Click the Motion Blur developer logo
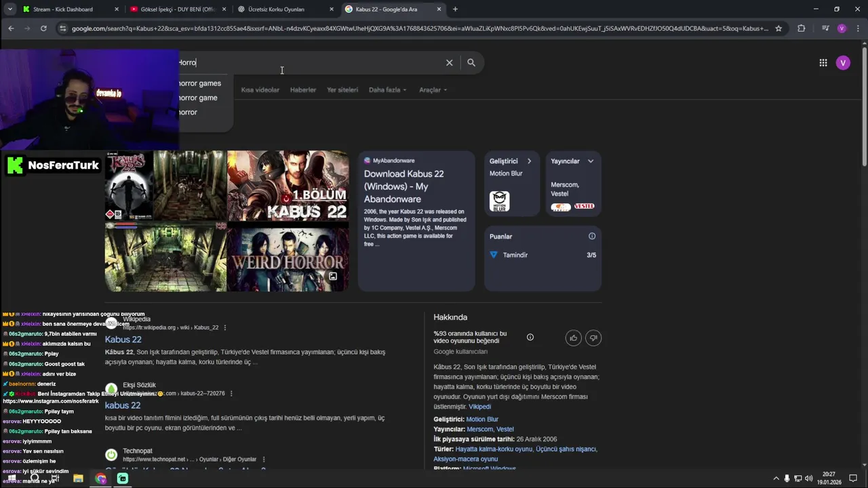This screenshot has height=488, width=868. tap(500, 201)
